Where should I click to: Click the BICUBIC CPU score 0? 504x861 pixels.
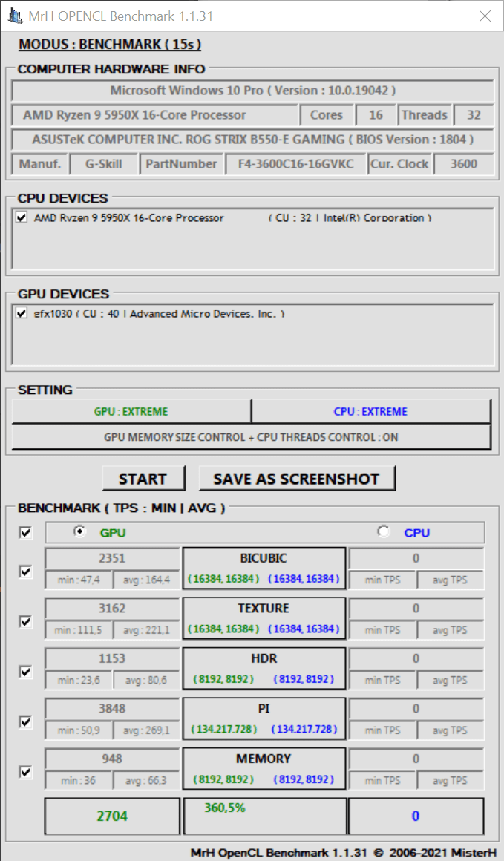416,558
